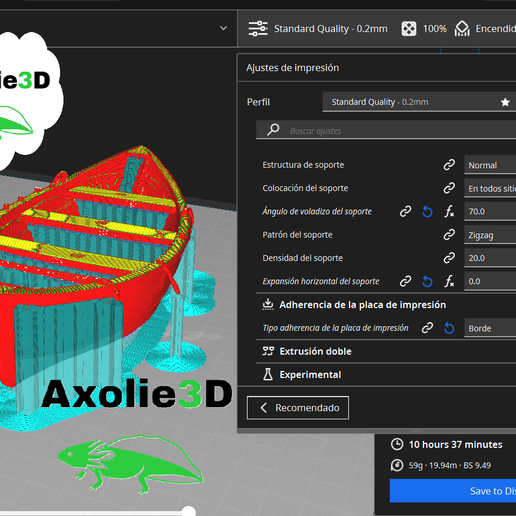Click fx icon for Expansión horizontal del soporte
This screenshot has width=516, height=516.
[x=449, y=281]
